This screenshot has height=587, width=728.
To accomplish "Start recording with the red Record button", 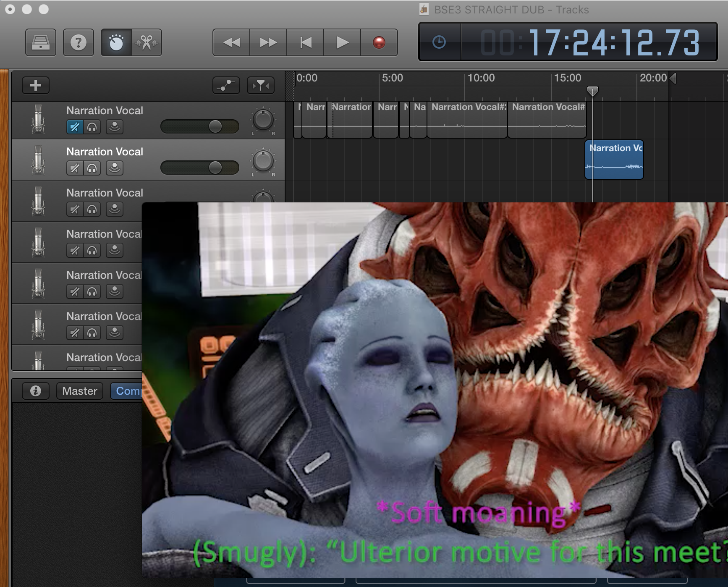I will click(379, 42).
